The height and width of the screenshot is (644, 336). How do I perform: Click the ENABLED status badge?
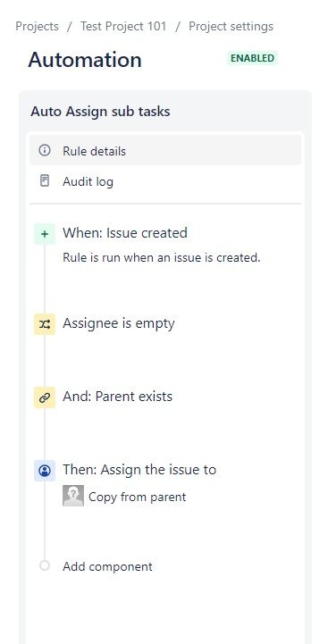point(252,58)
